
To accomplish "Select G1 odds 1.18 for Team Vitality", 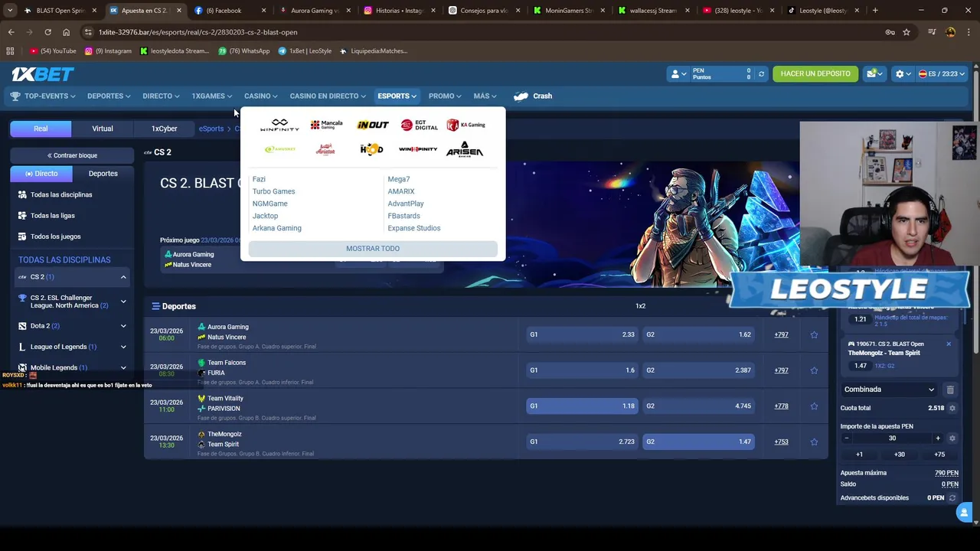I will click(581, 406).
